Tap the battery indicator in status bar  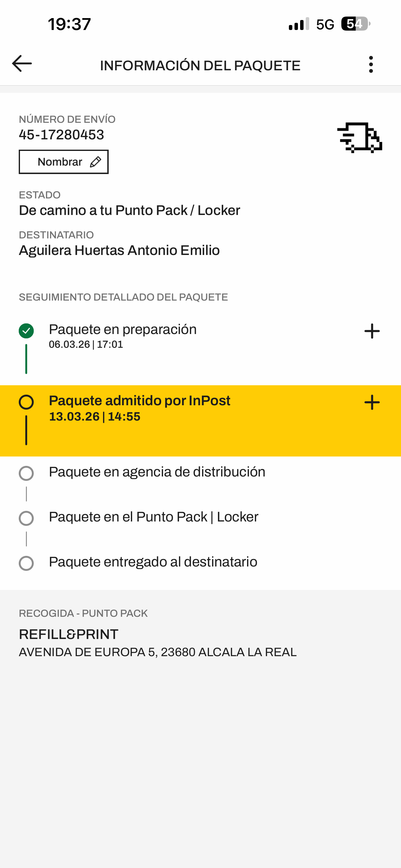tap(355, 24)
